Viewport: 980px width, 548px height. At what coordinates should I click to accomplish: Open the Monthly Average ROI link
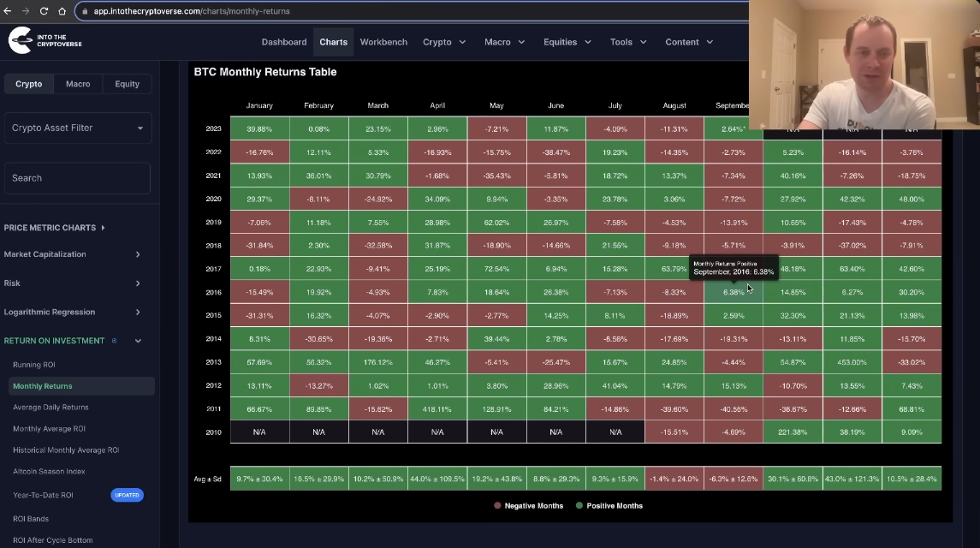(50, 428)
